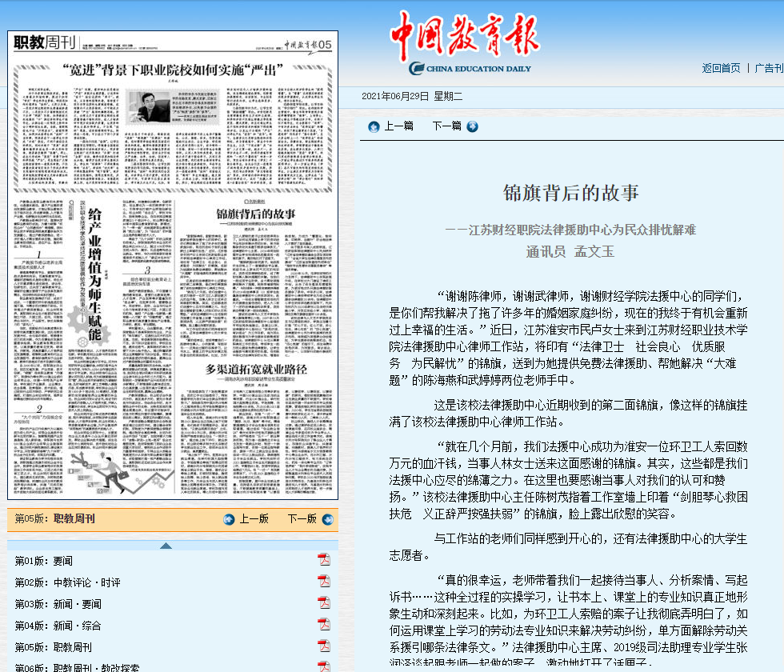Open the 广告刊 link at top right

pyautogui.click(x=768, y=68)
